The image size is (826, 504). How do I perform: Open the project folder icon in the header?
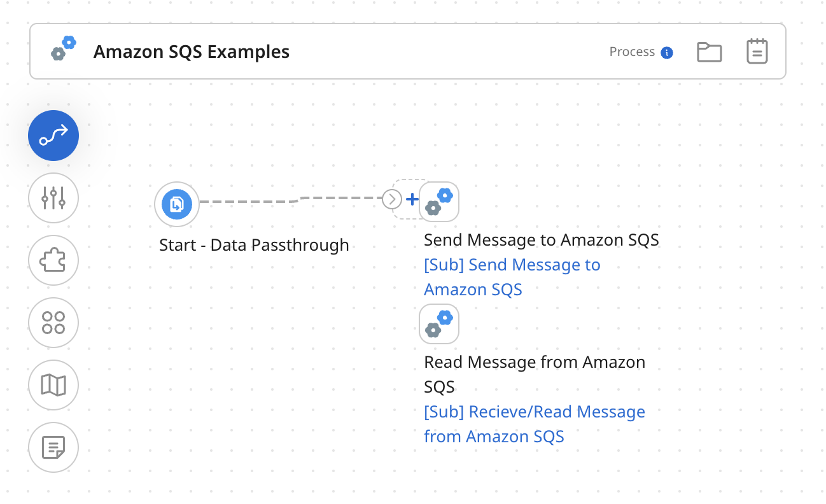(710, 52)
